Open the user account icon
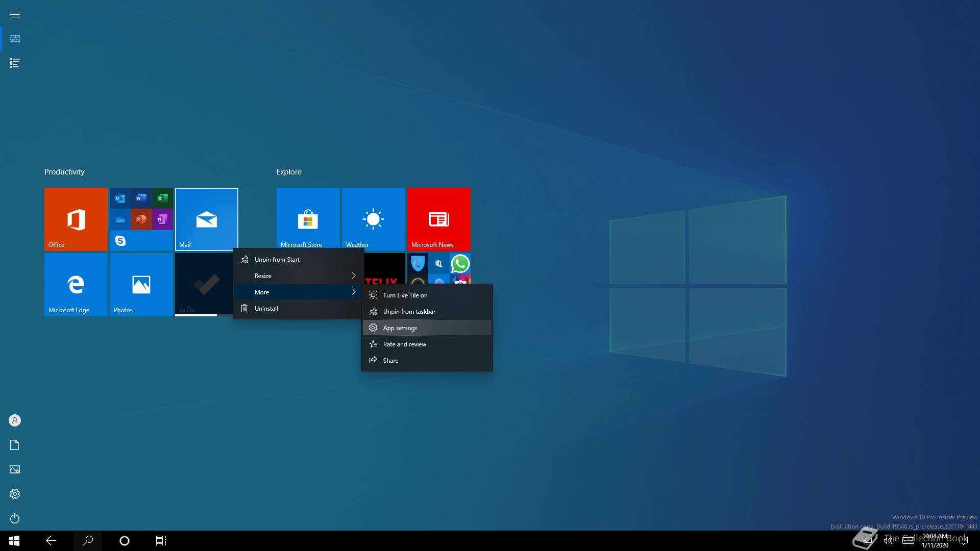 pyautogui.click(x=15, y=420)
